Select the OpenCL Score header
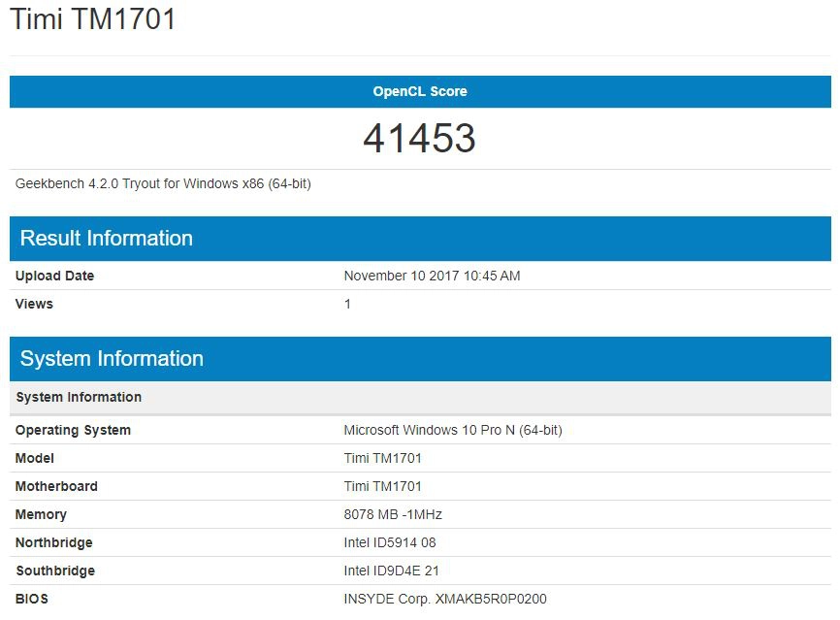 pyautogui.click(x=420, y=91)
